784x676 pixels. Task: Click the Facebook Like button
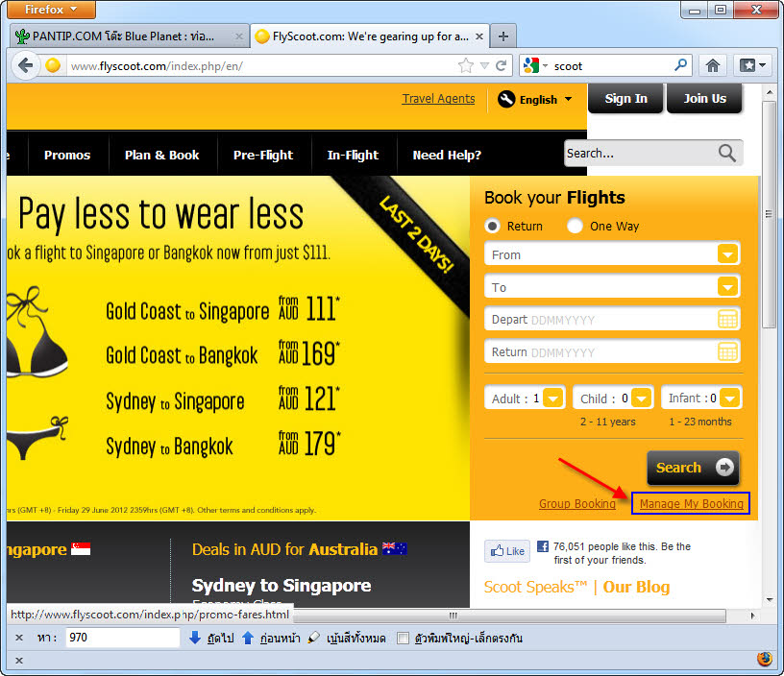click(507, 551)
